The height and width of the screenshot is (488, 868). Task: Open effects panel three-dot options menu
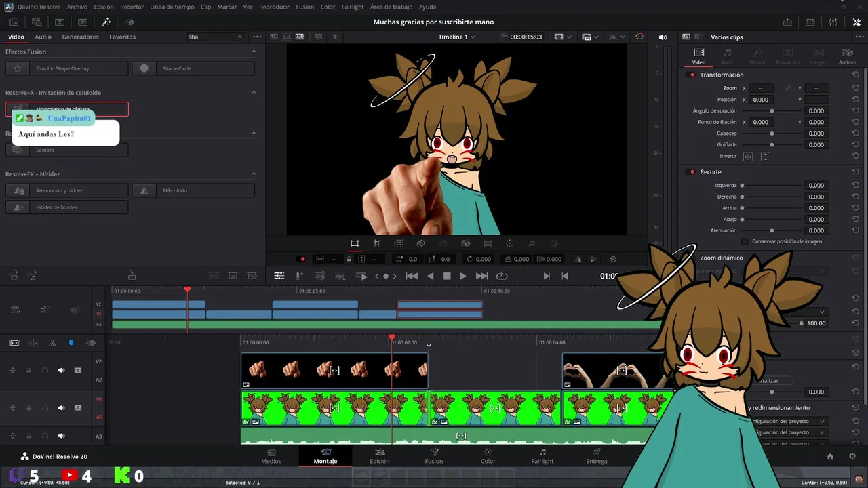257,37
